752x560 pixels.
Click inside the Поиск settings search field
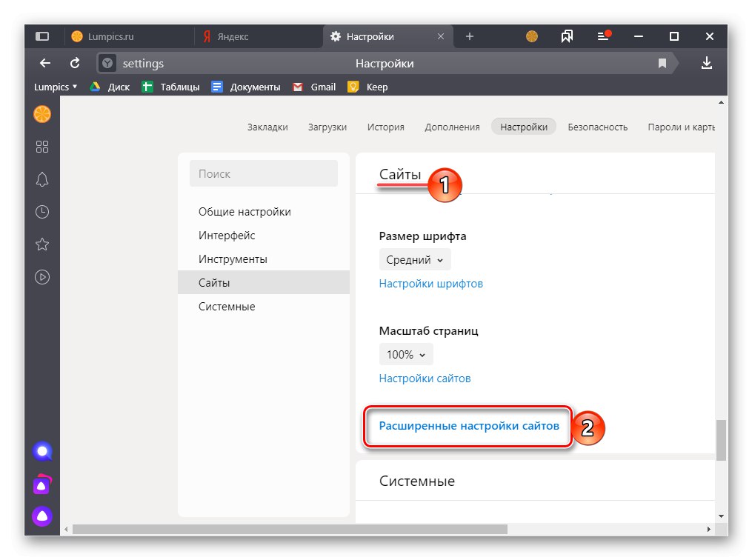[263, 173]
